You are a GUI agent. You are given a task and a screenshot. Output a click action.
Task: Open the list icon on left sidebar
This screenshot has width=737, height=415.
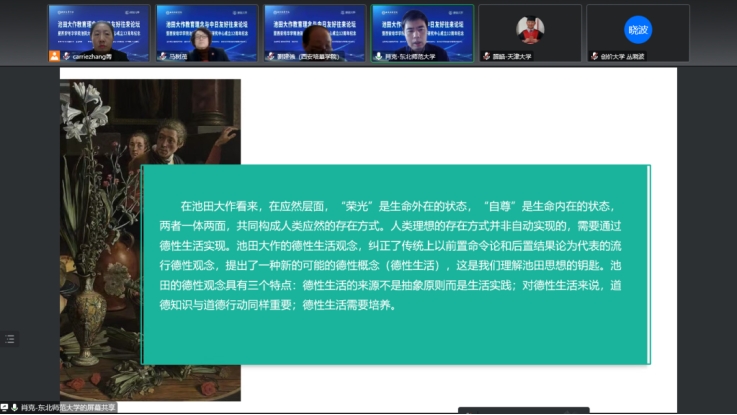[9, 339]
